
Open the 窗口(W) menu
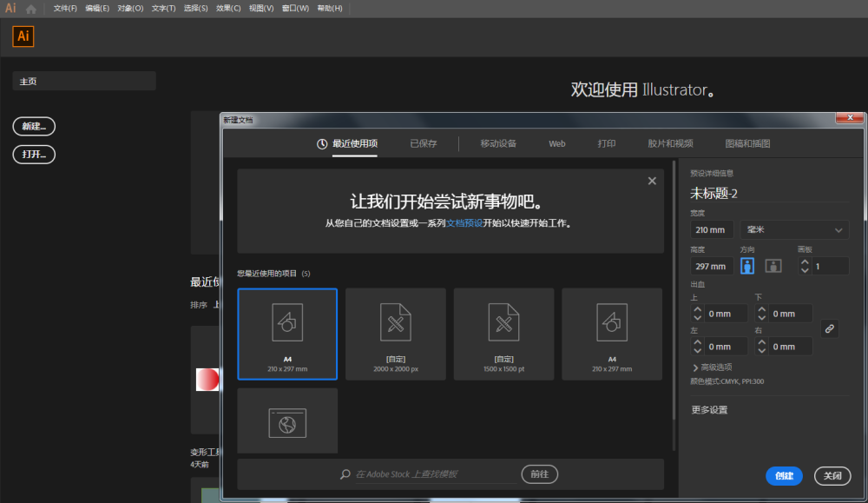295,9
